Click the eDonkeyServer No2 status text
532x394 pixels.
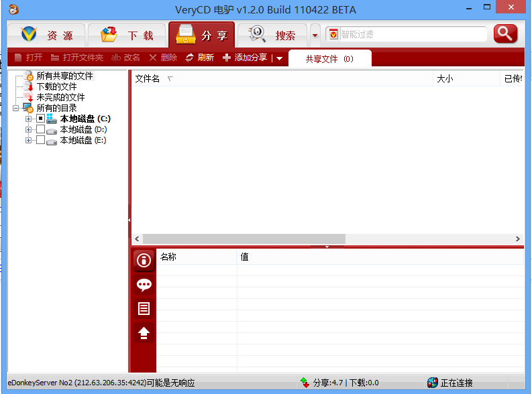coord(101,383)
